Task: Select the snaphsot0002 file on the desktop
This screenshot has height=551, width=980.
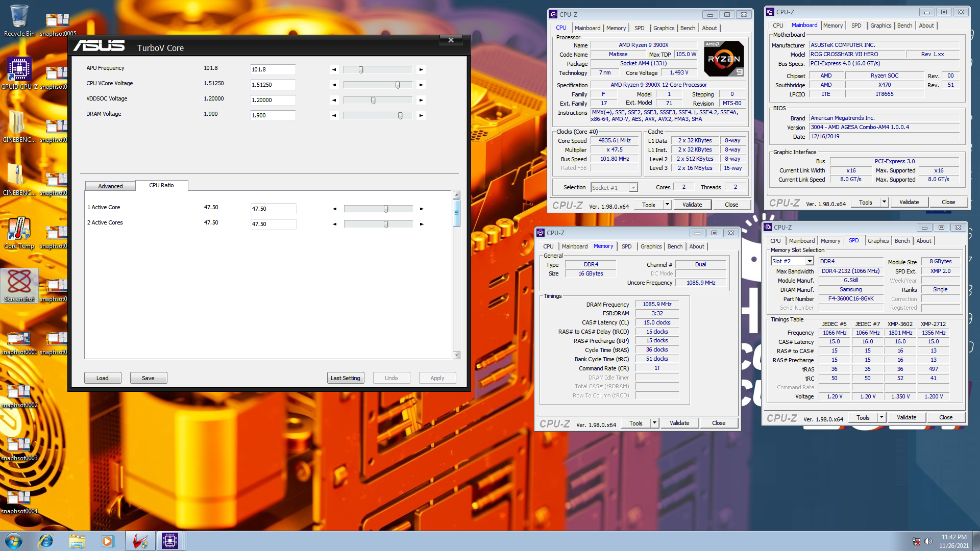Action: click(19, 396)
